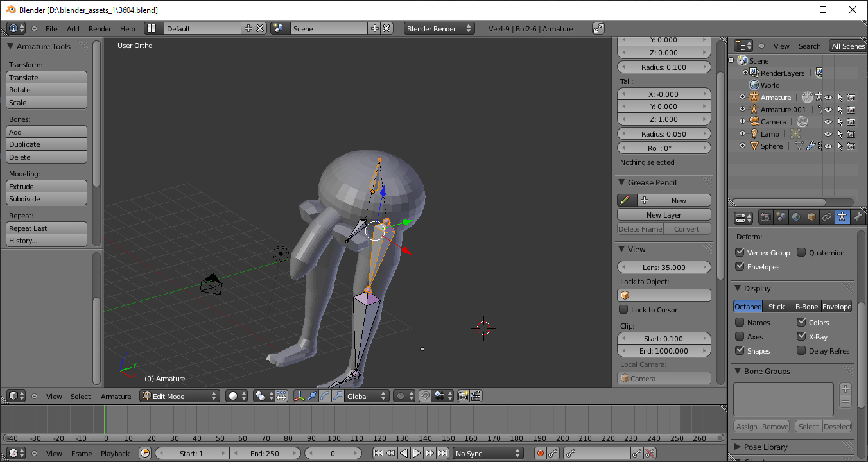This screenshot has height=462, width=868.
Task: Hide the Sphere object via eye icon
Action: [828, 146]
